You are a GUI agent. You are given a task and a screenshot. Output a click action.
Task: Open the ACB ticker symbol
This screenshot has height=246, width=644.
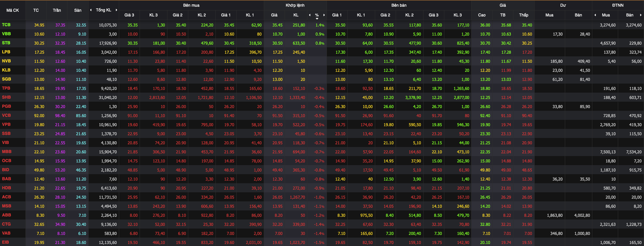pyautogui.click(x=6, y=197)
